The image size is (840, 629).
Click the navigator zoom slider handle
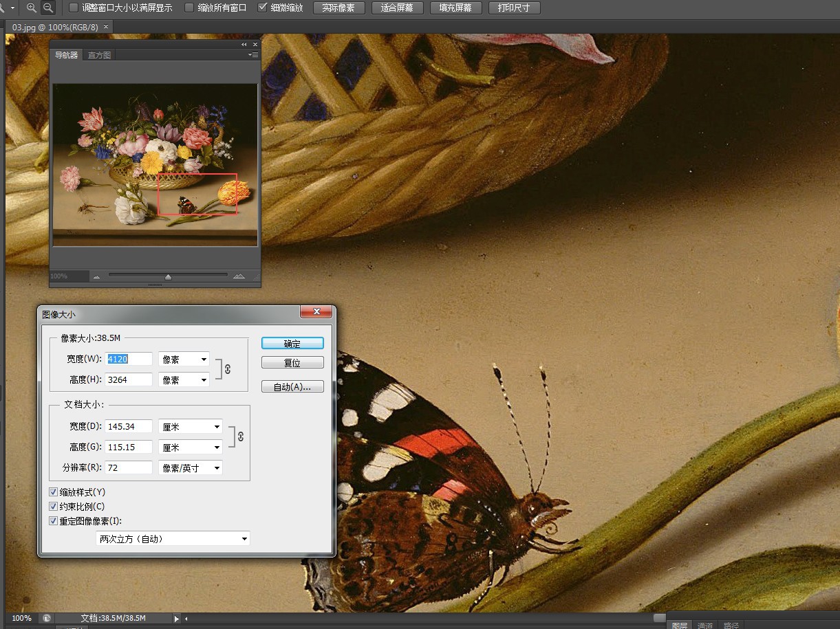pyautogui.click(x=168, y=276)
